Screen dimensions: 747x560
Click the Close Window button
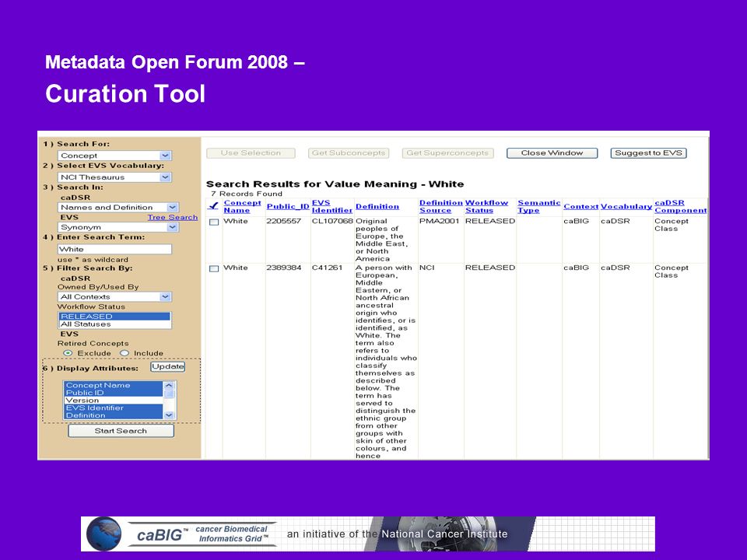[x=552, y=153]
